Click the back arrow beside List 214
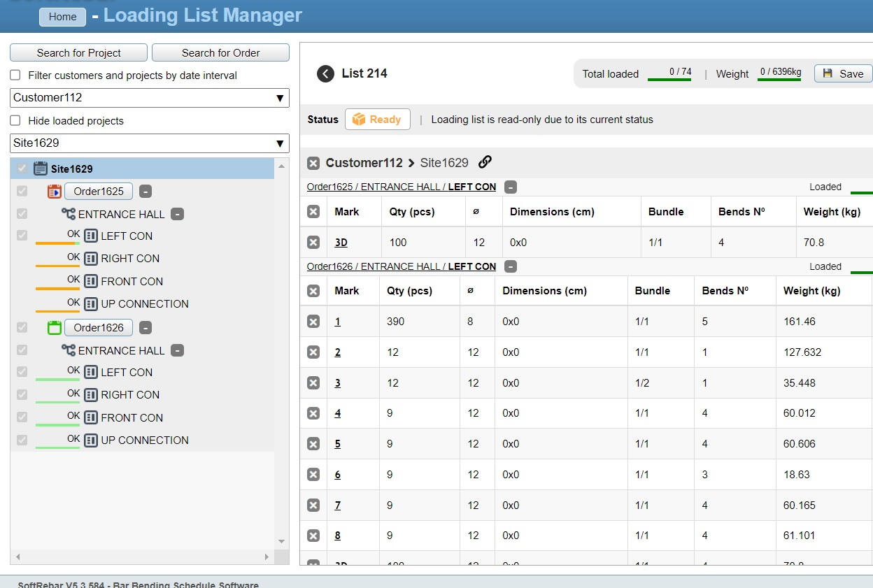This screenshot has height=588, width=873. pos(325,74)
